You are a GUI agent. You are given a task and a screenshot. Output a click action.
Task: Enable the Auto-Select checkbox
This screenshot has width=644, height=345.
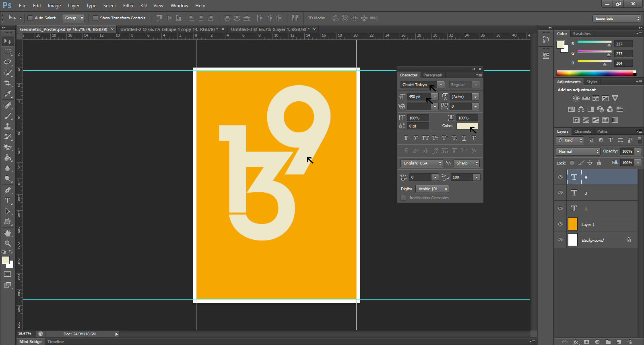point(30,18)
